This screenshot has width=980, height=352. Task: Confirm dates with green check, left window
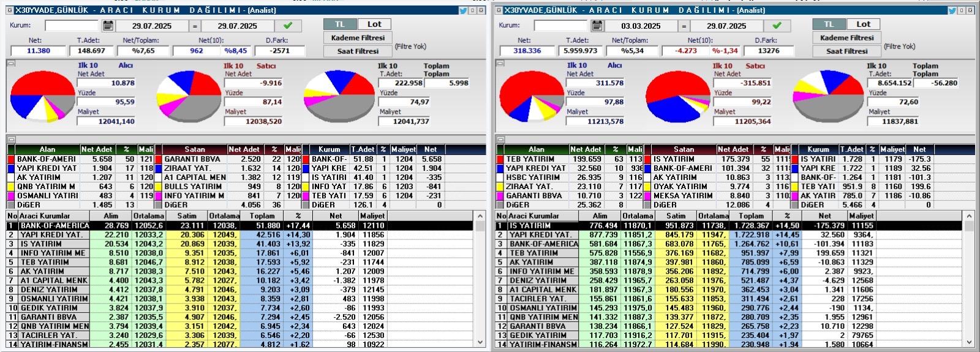tap(288, 26)
